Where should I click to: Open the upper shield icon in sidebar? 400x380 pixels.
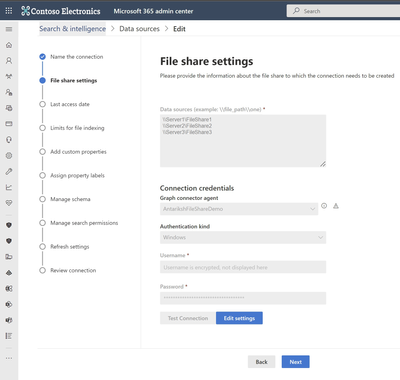(x=9, y=225)
